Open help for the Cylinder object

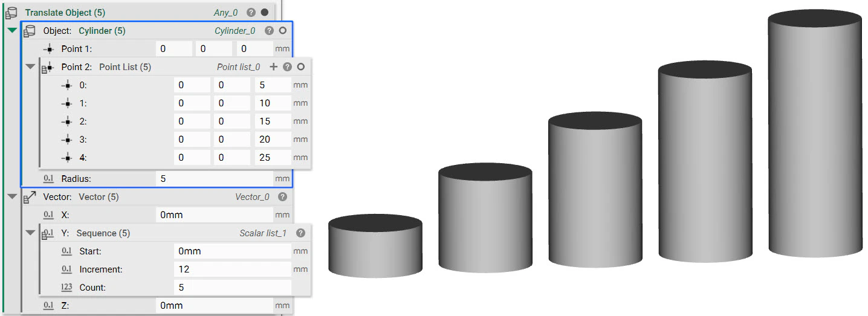[x=270, y=30]
